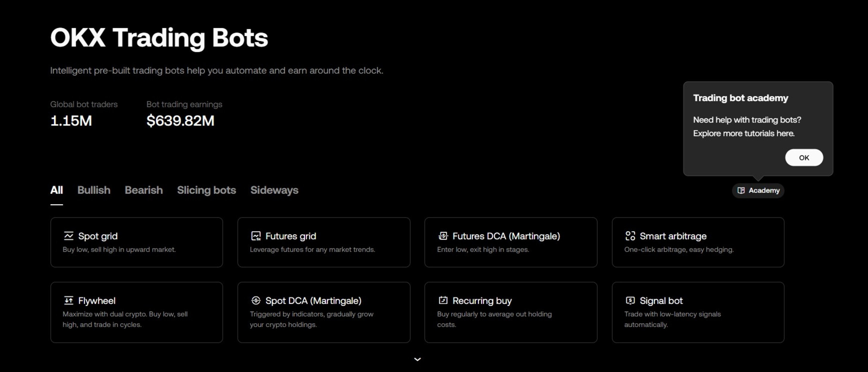Select the All bots filter

pyautogui.click(x=56, y=190)
